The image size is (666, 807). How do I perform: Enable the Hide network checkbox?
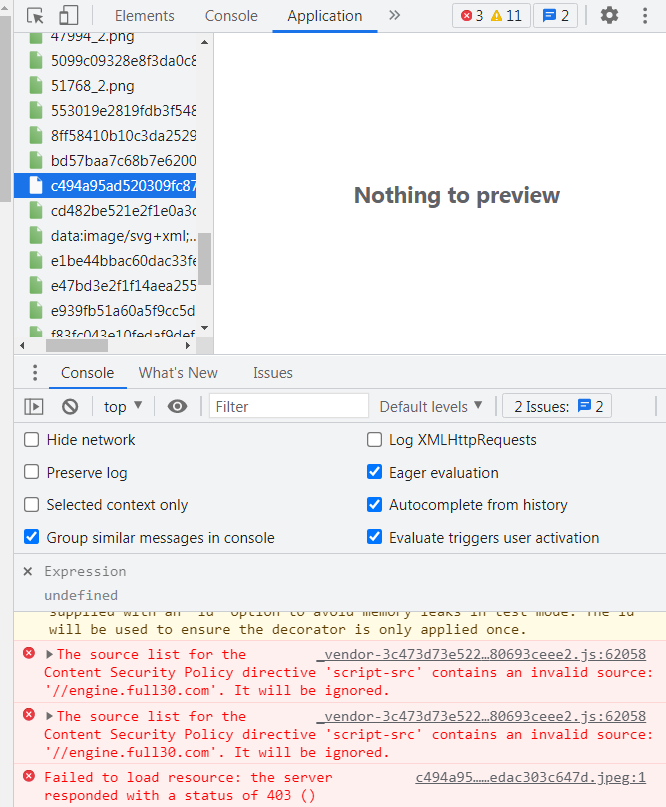(31, 440)
